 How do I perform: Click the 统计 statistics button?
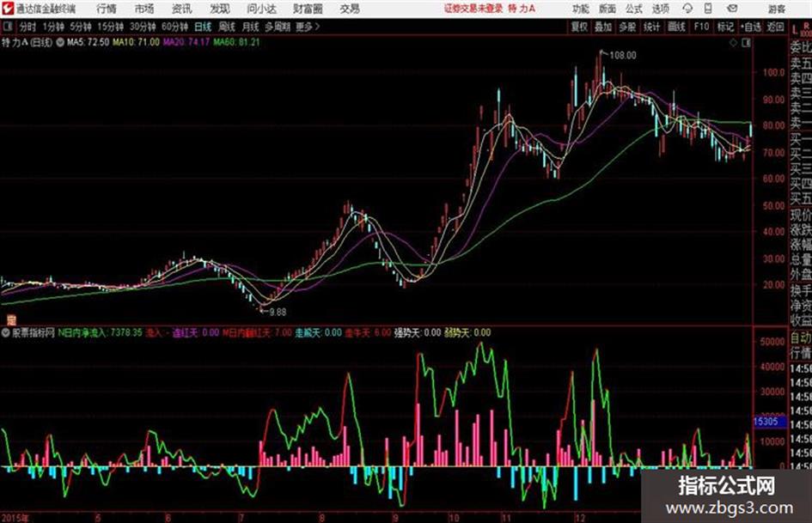(x=651, y=27)
